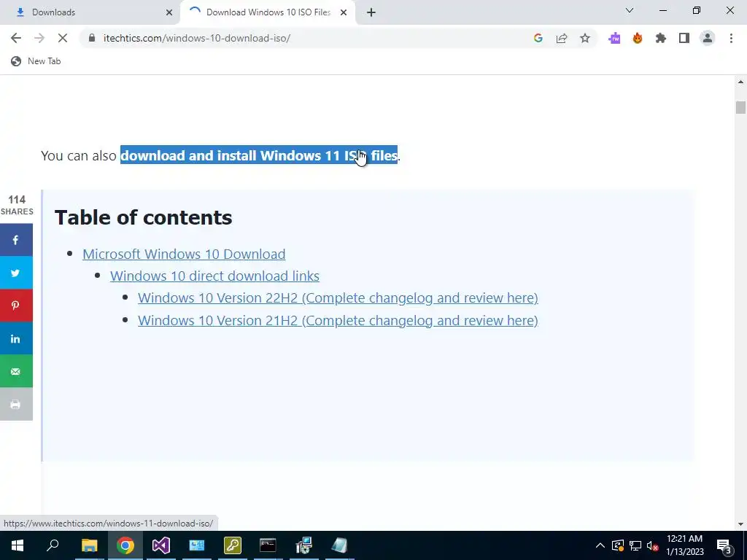Print the article via the print icon
This screenshot has height=560, width=747.
[16, 404]
